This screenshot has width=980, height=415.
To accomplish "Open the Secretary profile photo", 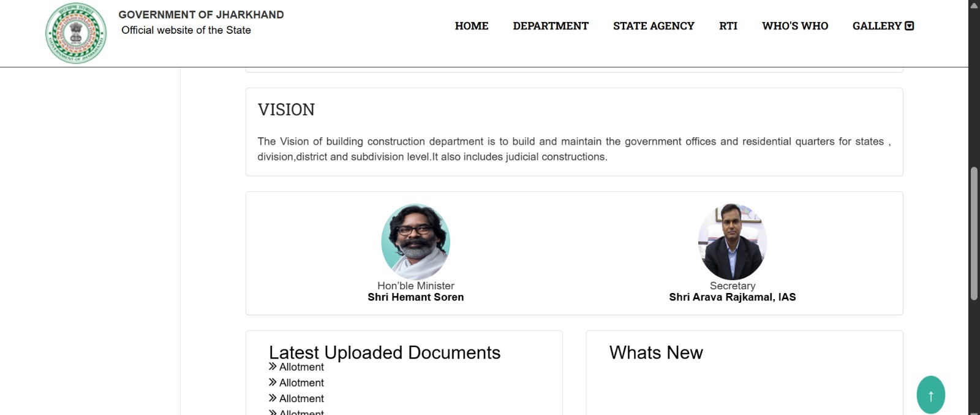I will point(733,242).
